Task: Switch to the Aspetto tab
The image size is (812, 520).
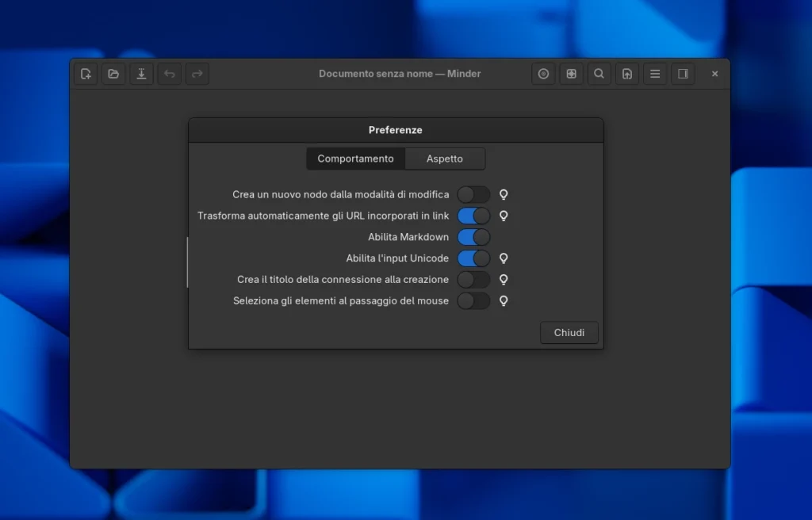Action: [444, 159]
